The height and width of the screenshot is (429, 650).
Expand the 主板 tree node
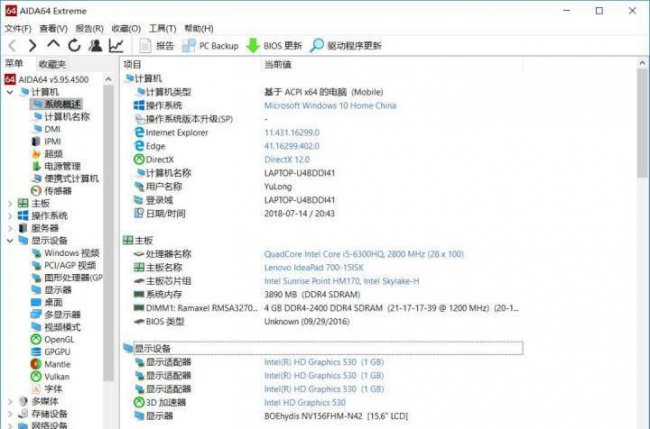pos(10,203)
